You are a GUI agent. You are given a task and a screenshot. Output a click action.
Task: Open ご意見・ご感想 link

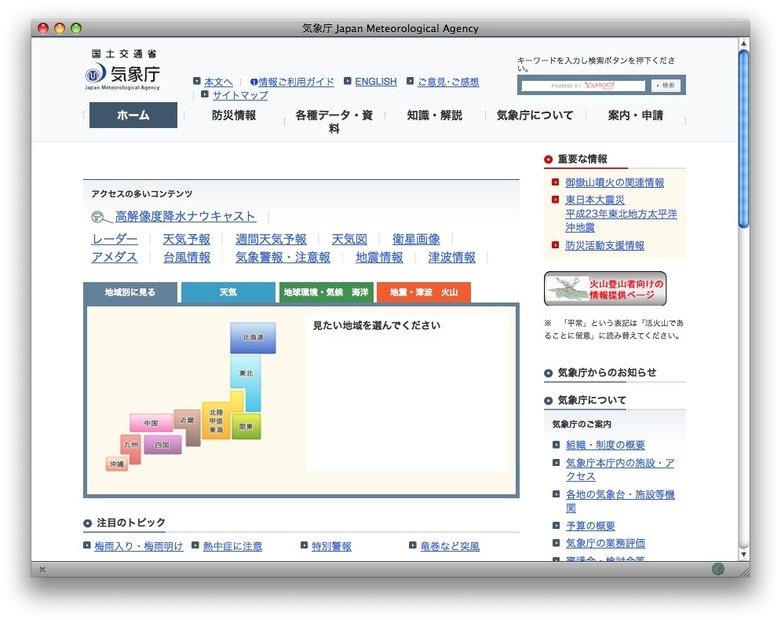point(448,82)
